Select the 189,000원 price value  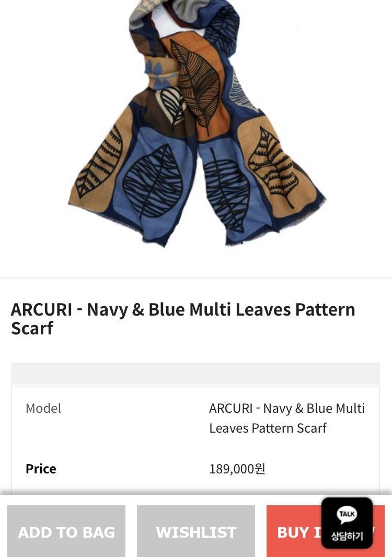[x=237, y=469]
